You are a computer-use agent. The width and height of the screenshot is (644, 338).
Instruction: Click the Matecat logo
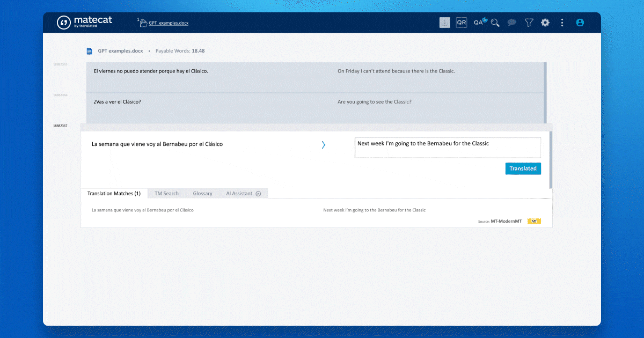point(84,22)
